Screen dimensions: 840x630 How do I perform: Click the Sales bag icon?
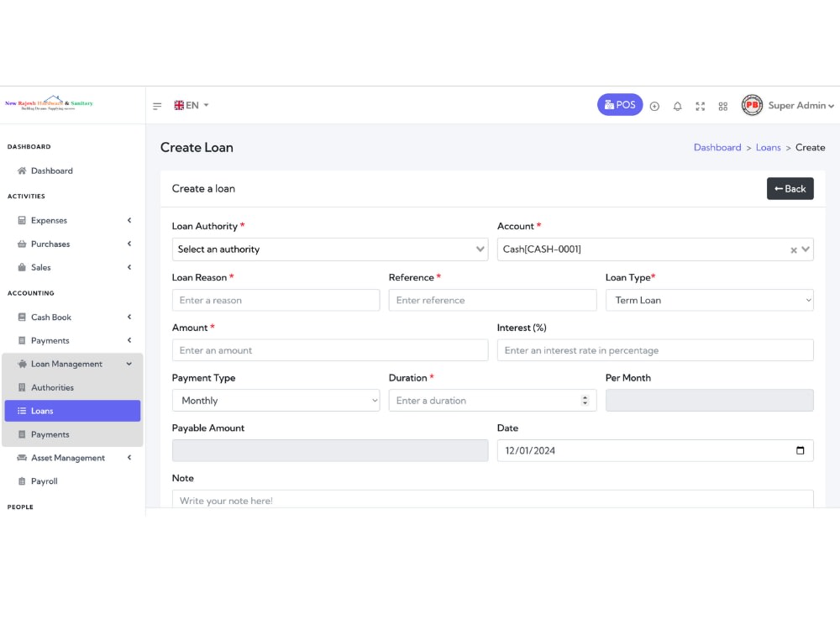(x=22, y=267)
